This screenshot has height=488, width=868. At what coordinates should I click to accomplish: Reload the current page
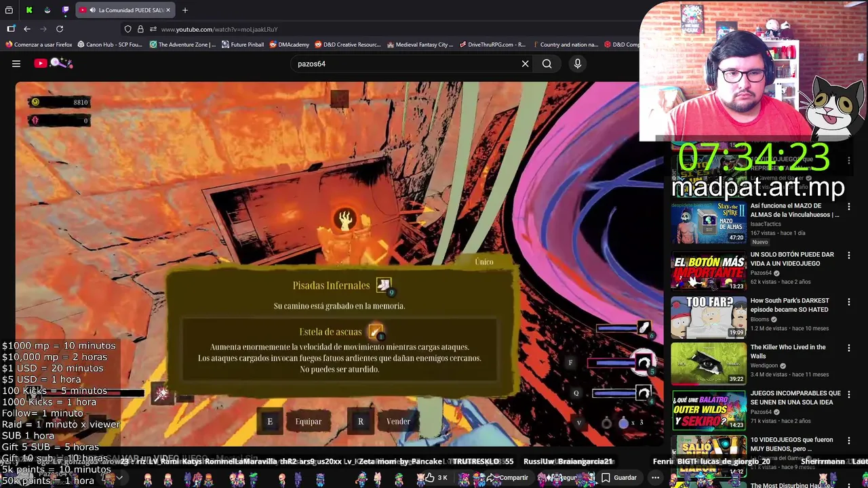pyautogui.click(x=60, y=29)
